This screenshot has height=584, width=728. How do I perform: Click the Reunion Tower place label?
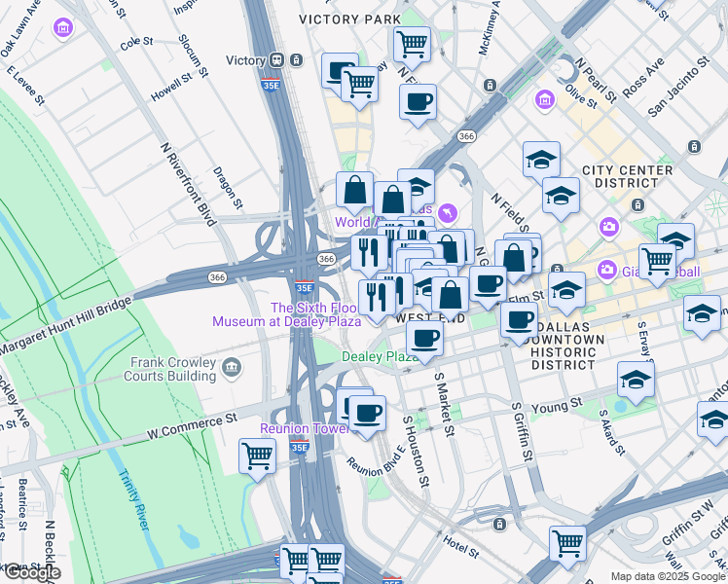[x=305, y=428]
